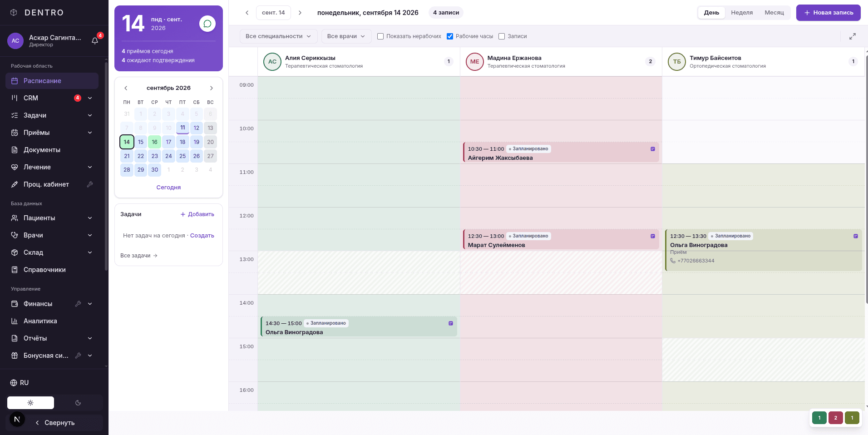This screenshot has width=868, height=435.
Task: Click the fullscreen expand icon
Action: [852, 36]
